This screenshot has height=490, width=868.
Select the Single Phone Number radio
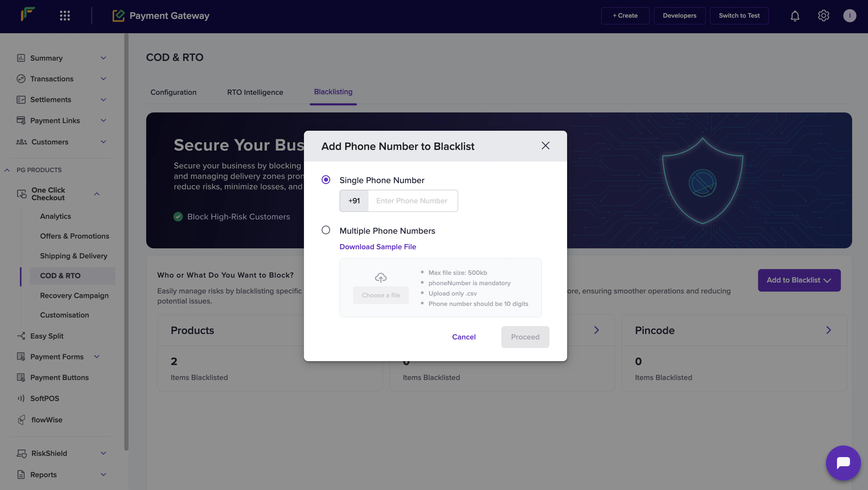[326, 180]
